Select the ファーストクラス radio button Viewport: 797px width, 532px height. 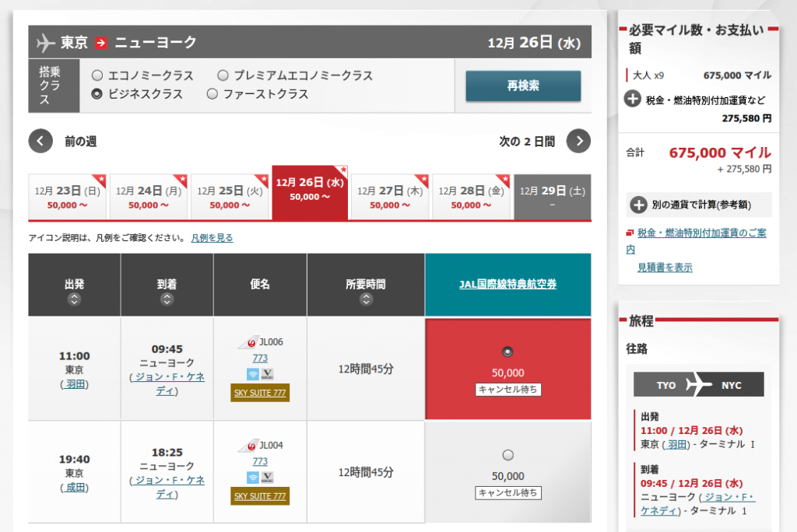[x=212, y=94]
